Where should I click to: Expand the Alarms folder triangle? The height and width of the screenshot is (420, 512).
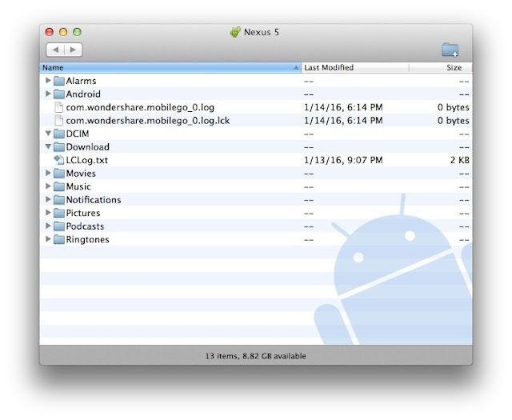(48, 80)
